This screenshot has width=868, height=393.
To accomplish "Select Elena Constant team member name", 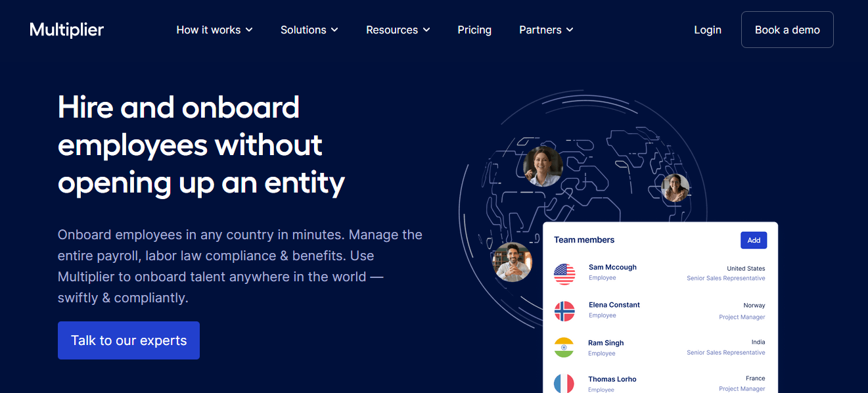I will coord(614,305).
